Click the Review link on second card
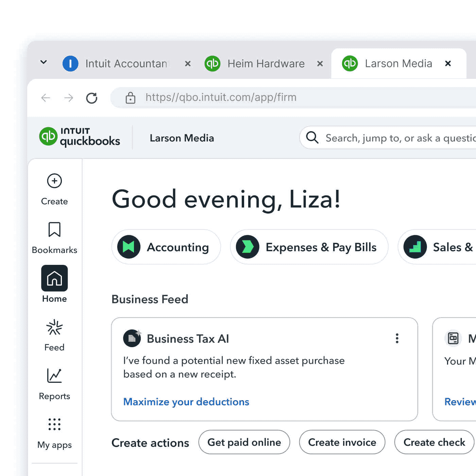Viewport: 476px width, 476px height. tap(460, 402)
